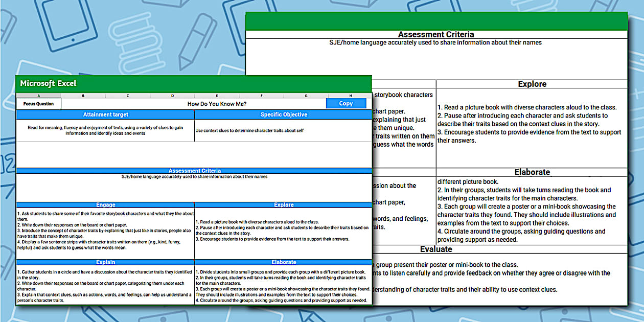The height and width of the screenshot is (322, 644).
Task: Select column E header
Action: (x=217, y=96)
